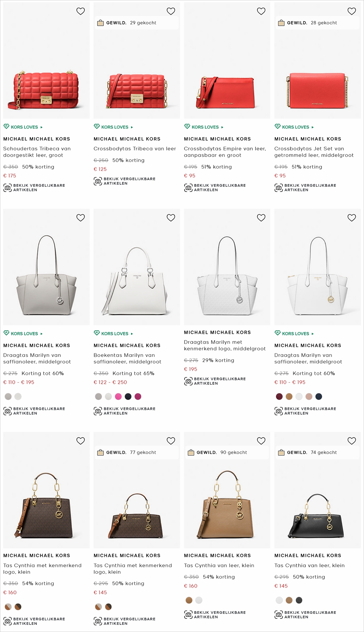364x632 pixels.
Task: Click shopping bag icon beside '29 gekocht'
Action: [x=100, y=23]
